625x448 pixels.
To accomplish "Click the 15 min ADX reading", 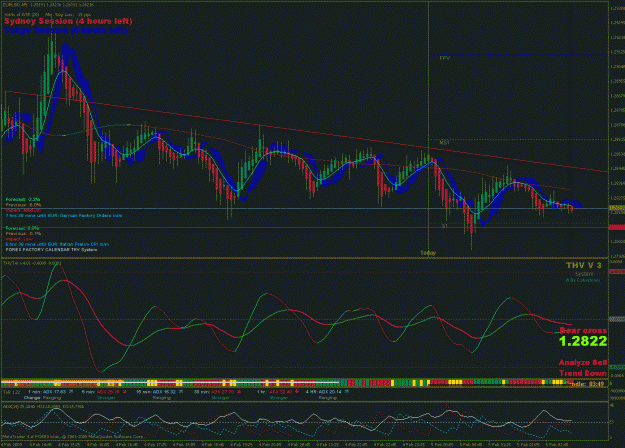I will pyautogui.click(x=158, y=392).
